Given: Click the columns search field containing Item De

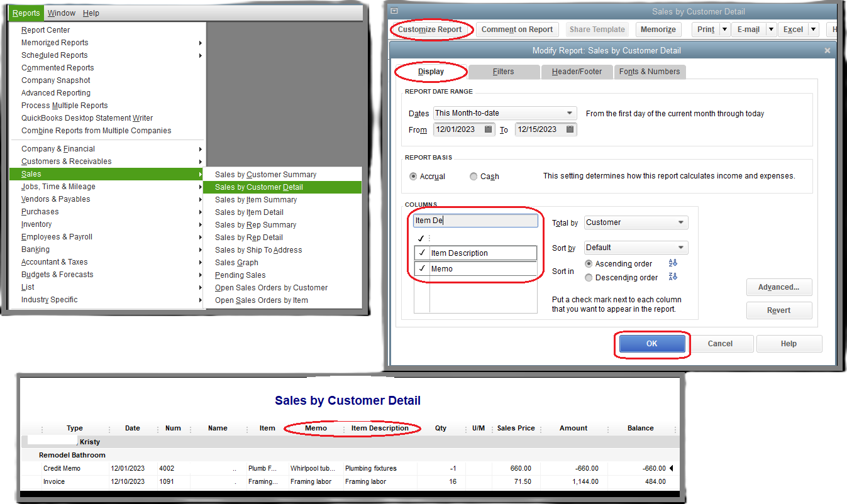Looking at the screenshot, I should [475, 221].
